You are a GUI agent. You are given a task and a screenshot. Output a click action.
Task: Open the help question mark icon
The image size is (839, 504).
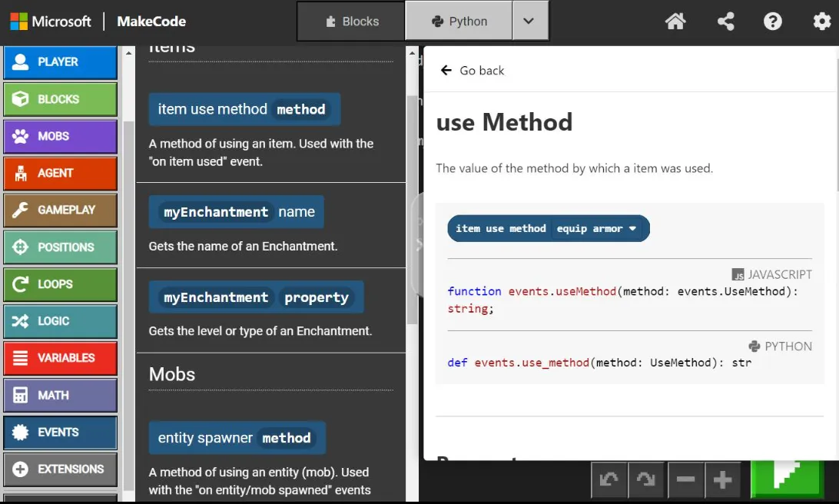click(773, 22)
